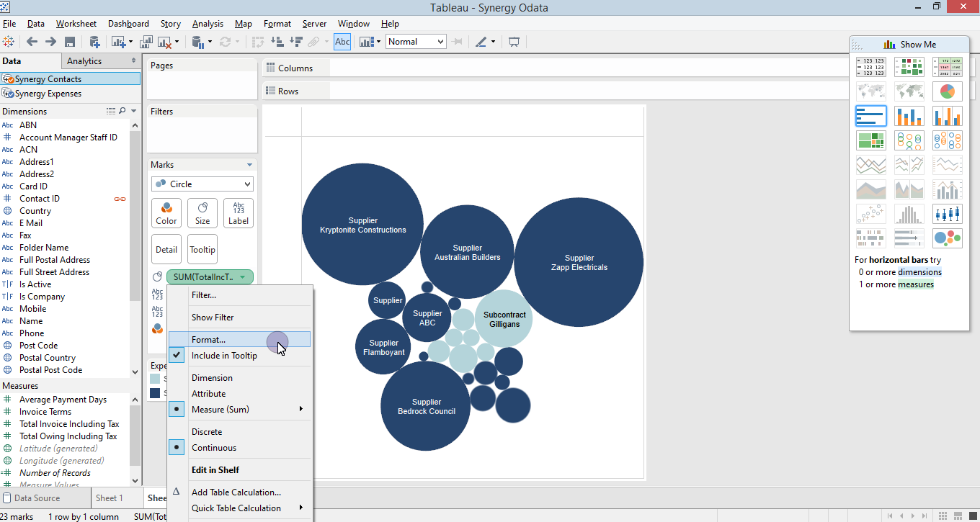The image size is (980, 522).
Task: Open the Marks card menu arrow
Action: (249, 165)
